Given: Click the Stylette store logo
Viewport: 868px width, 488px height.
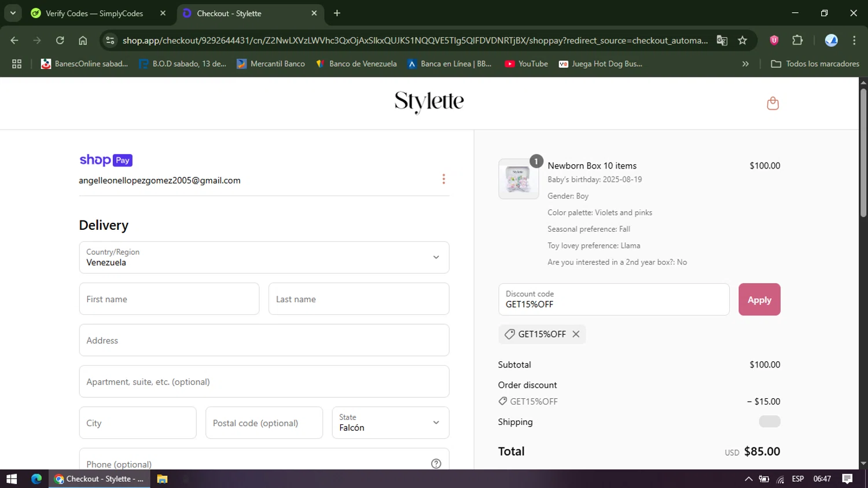Looking at the screenshot, I should click(x=429, y=102).
